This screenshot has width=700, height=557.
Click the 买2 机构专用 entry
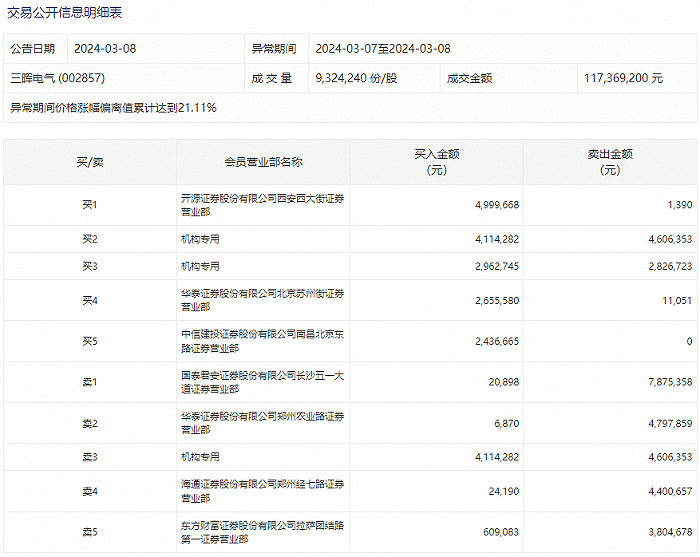tap(200, 239)
